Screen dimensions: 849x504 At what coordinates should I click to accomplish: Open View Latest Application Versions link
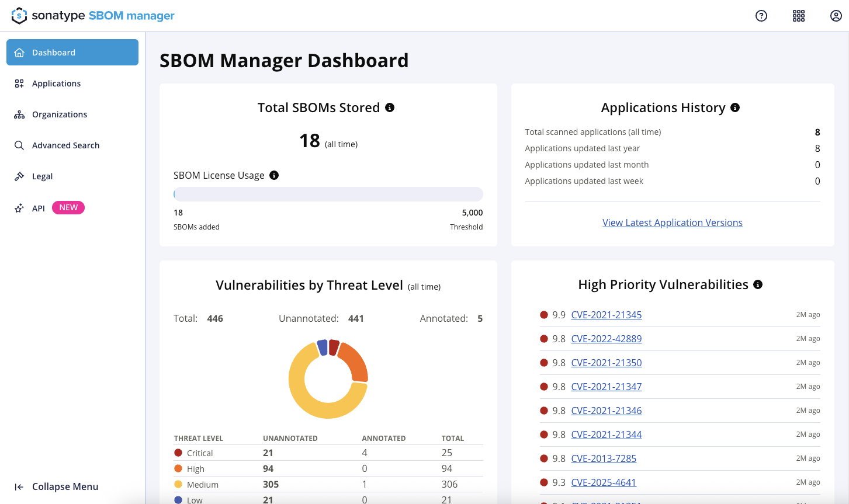point(673,223)
